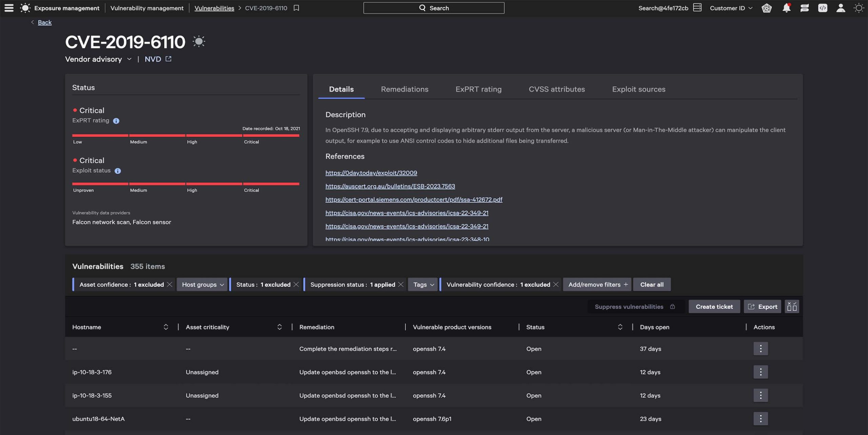Remove the Vulnerability confidence filter
The width and height of the screenshot is (868, 435).
point(556,284)
